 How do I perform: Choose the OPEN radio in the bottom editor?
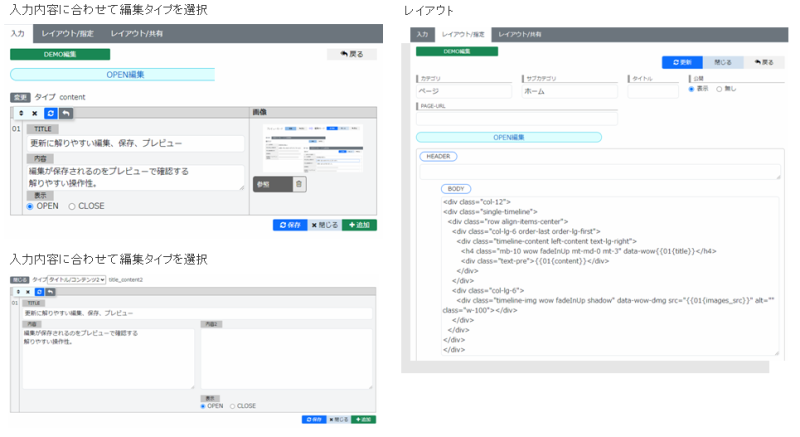203,406
